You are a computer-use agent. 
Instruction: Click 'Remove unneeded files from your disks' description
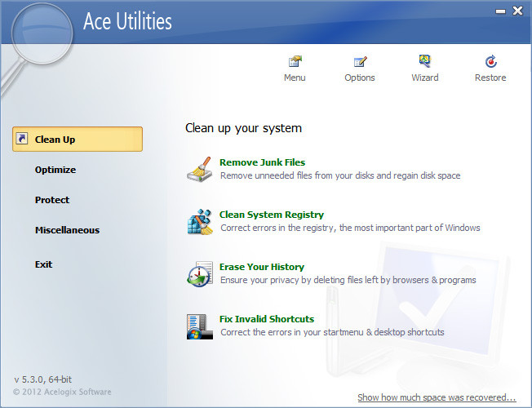click(340, 175)
